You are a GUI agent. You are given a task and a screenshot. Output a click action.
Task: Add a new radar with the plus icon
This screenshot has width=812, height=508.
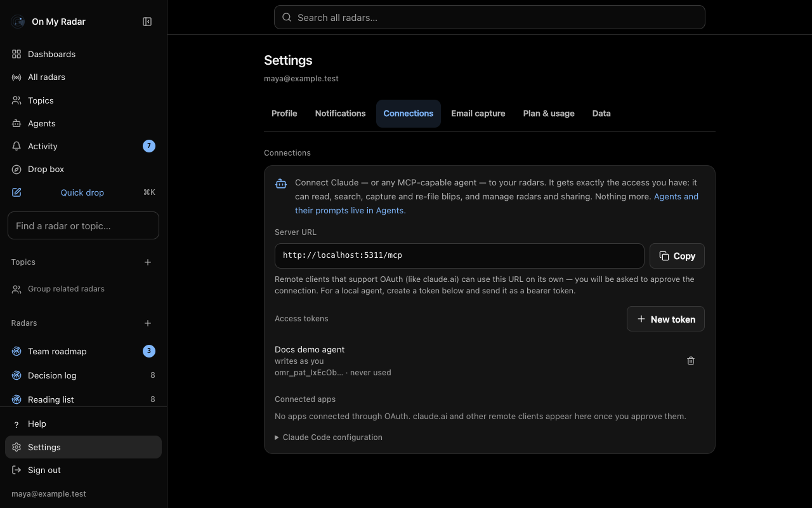[x=148, y=323]
